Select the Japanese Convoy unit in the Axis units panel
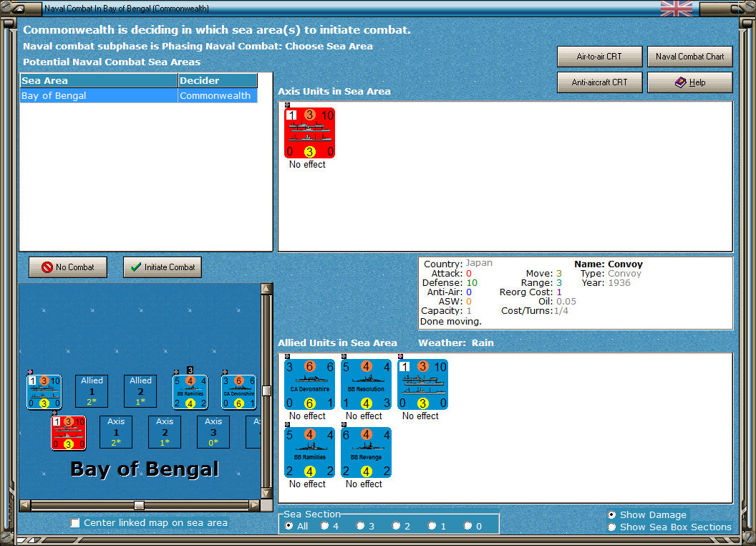The image size is (756, 546). [x=309, y=133]
